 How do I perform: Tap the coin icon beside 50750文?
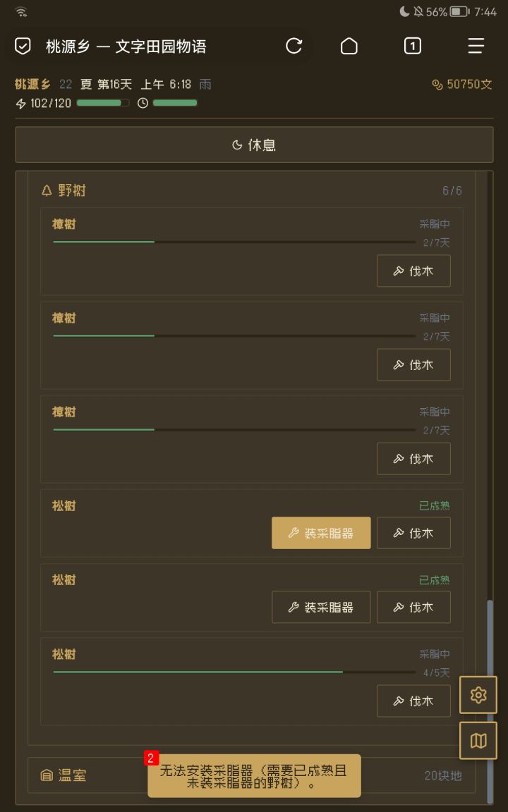pos(437,85)
